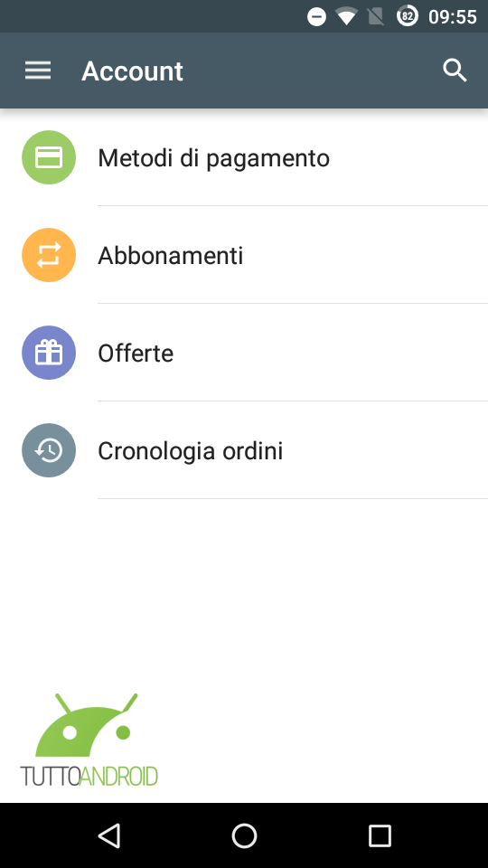The height and width of the screenshot is (868, 488).
Task: Click the Wi-Fi signal status icon
Action: 346,16
